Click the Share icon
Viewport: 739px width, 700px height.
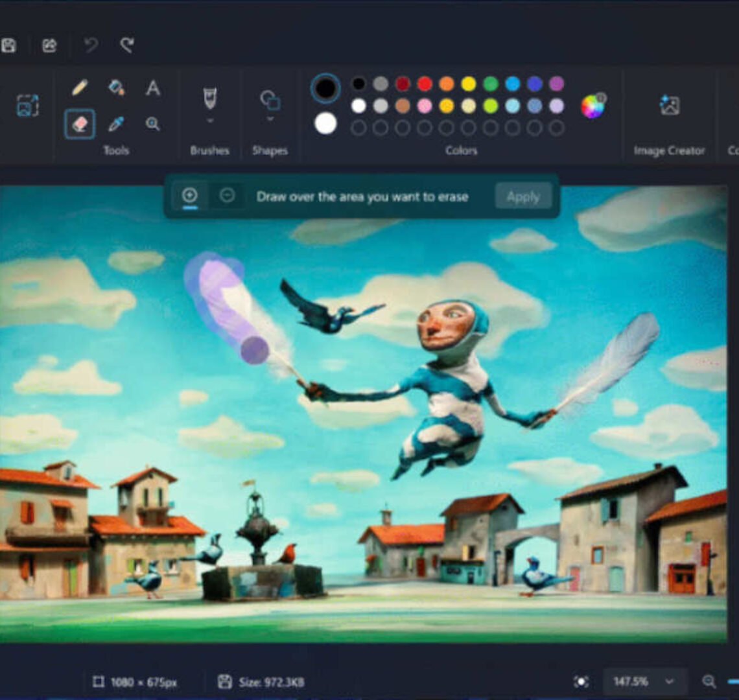[x=49, y=45]
